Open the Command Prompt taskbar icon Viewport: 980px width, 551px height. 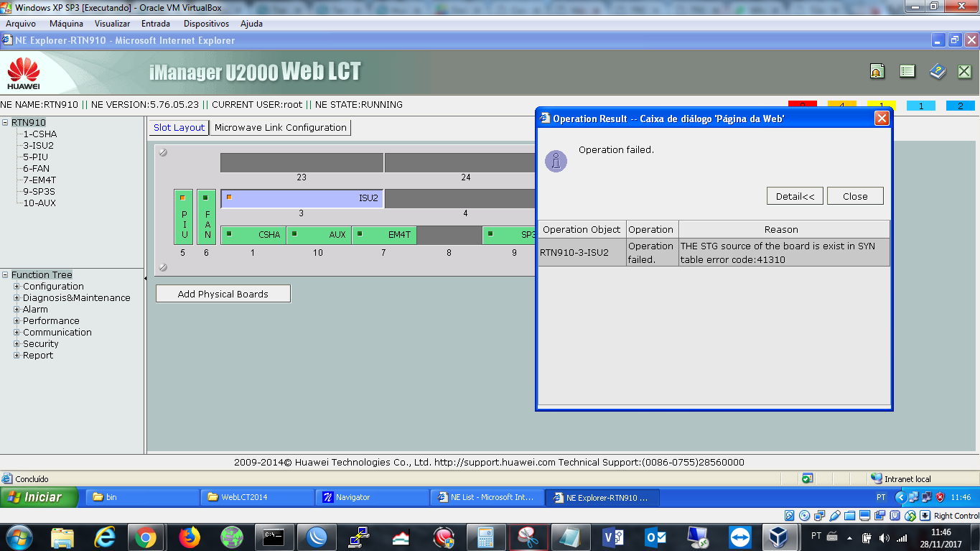click(274, 537)
